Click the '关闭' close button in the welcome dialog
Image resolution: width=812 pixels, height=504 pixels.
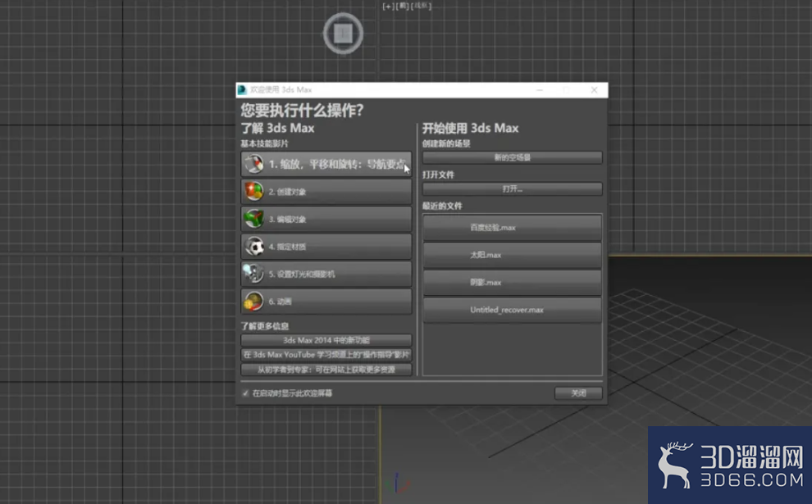(x=578, y=393)
